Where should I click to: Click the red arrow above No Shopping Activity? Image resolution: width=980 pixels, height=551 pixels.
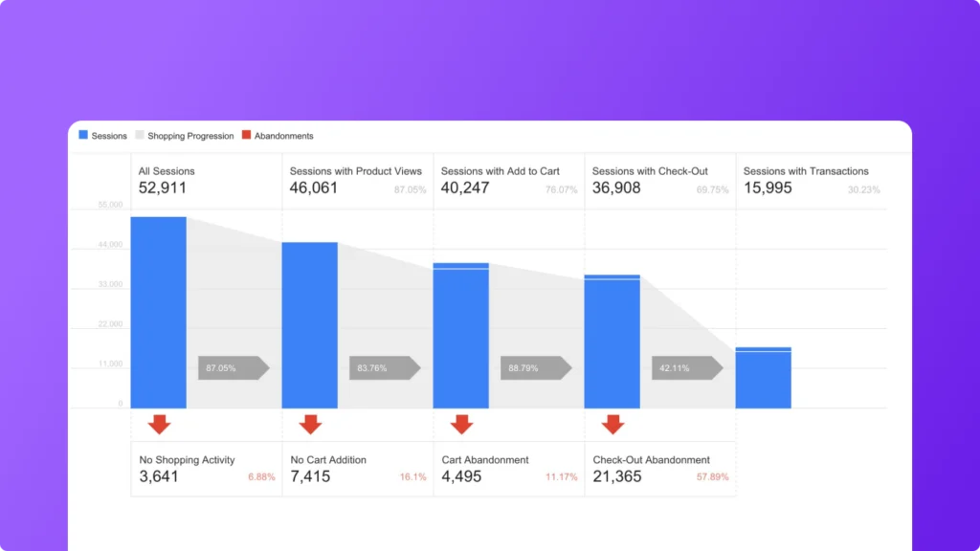[x=160, y=424]
